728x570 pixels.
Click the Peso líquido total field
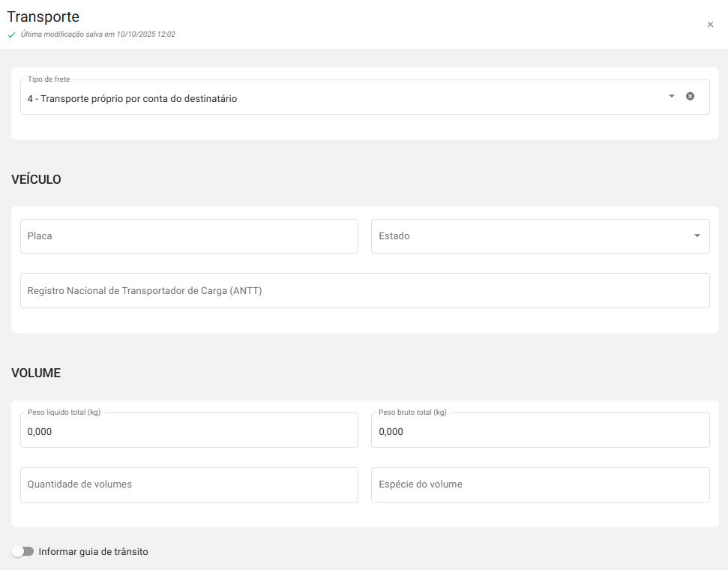tap(189, 431)
